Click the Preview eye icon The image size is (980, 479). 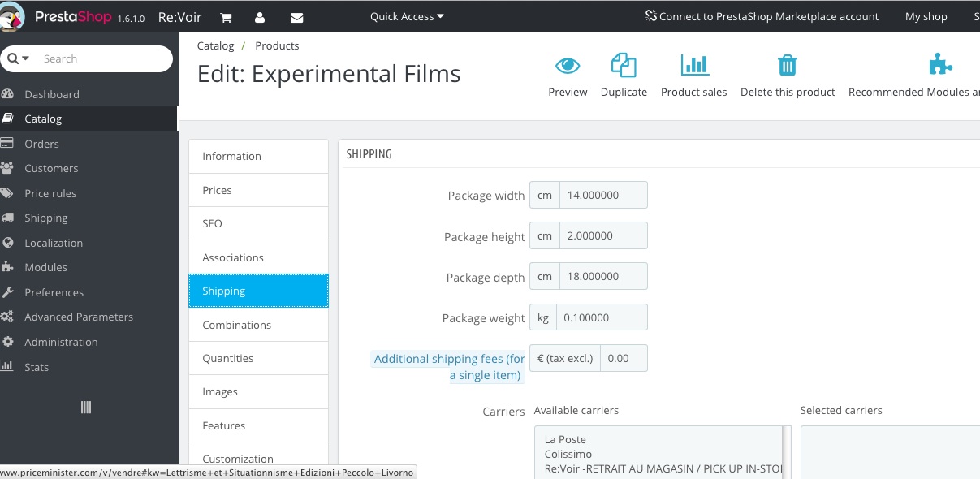click(x=568, y=66)
